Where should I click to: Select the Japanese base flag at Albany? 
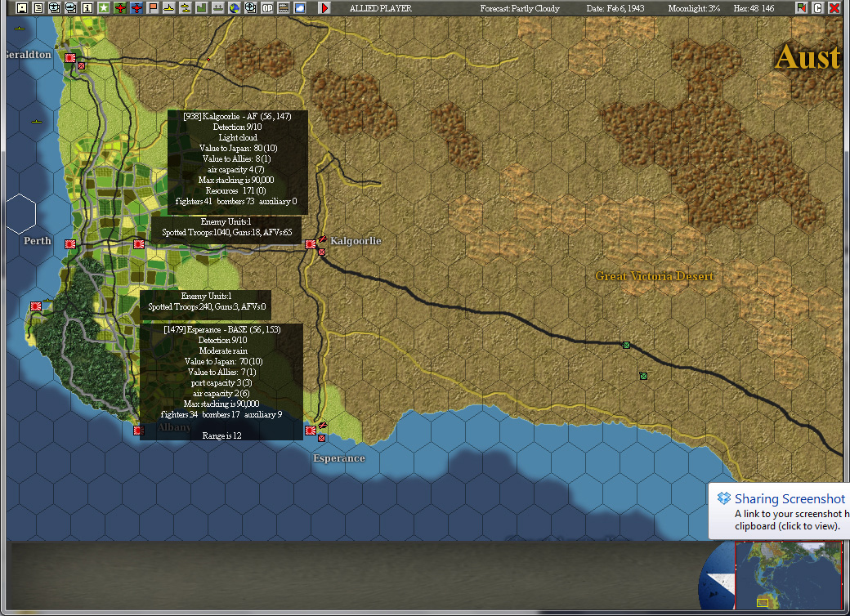(139, 431)
